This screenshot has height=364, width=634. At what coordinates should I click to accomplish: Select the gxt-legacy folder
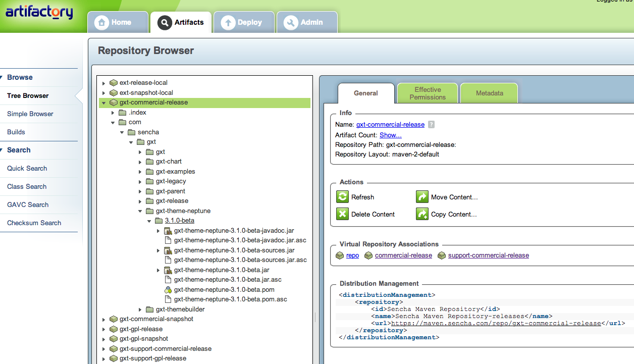click(x=171, y=181)
